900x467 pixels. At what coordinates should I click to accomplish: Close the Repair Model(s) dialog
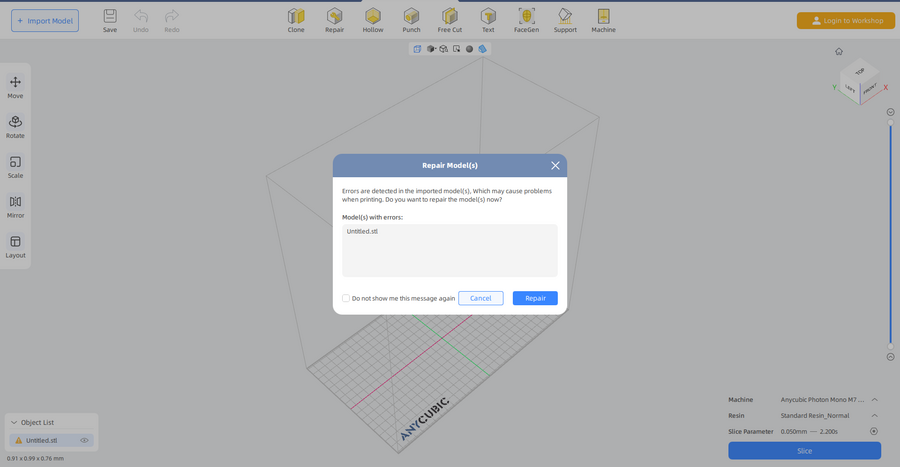pos(555,165)
